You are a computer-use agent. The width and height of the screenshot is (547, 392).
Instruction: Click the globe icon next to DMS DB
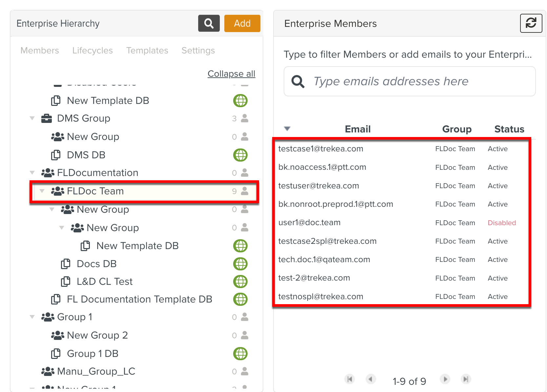pyautogui.click(x=240, y=155)
